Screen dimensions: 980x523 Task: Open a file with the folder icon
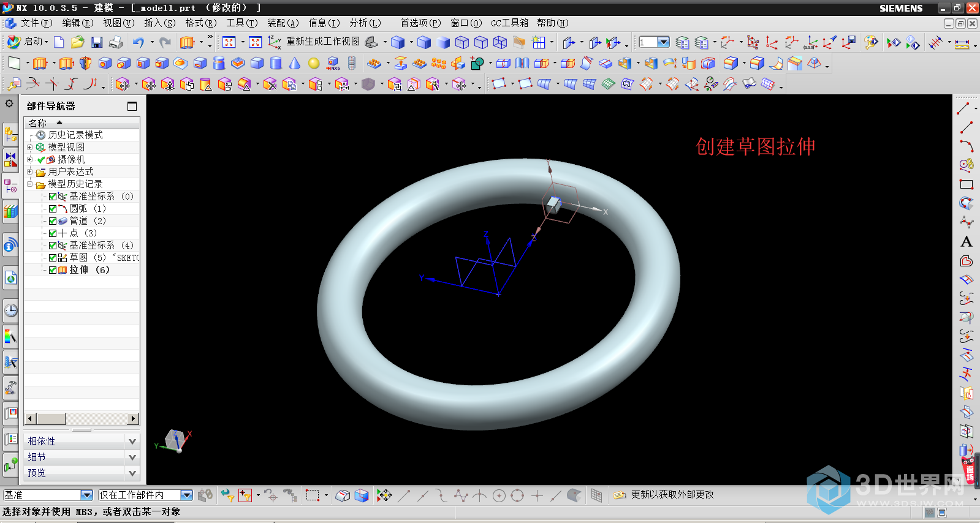coord(77,42)
